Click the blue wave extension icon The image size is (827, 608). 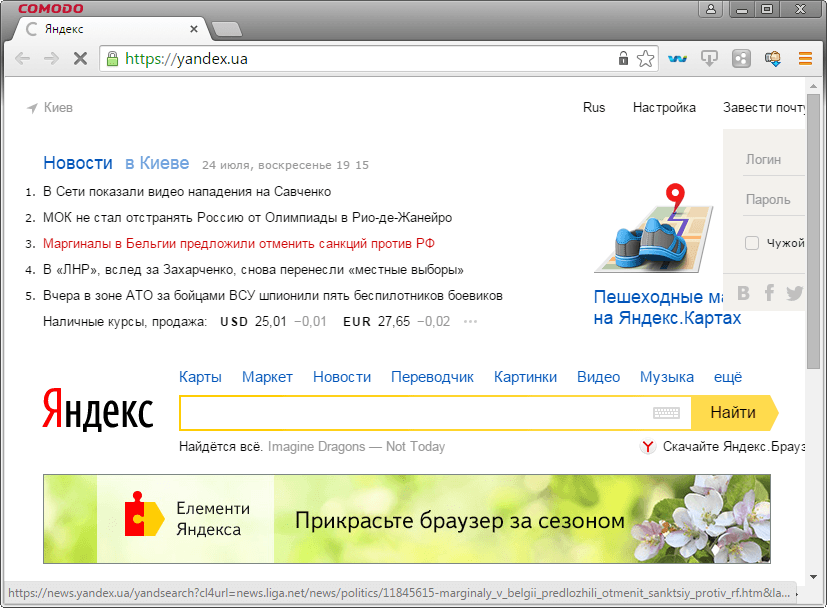coord(677,59)
